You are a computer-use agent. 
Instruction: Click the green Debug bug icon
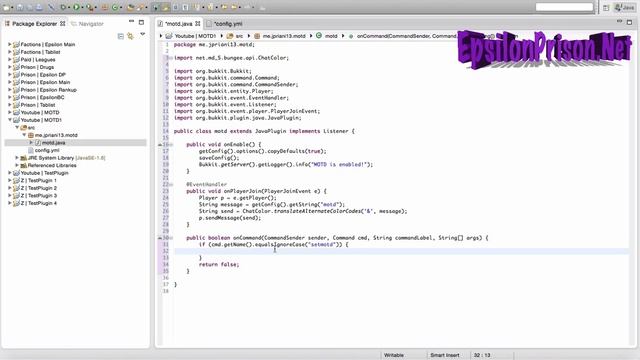pyautogui.click(x=63, y=7)
